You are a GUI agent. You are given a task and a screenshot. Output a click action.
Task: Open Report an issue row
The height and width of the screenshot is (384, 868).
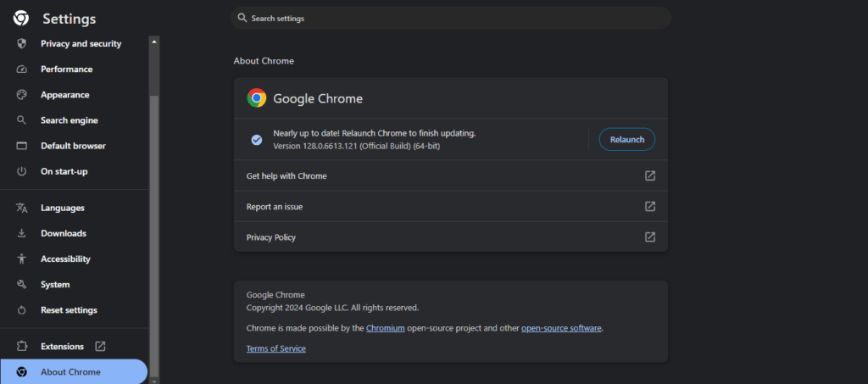(x=451, y=206)
